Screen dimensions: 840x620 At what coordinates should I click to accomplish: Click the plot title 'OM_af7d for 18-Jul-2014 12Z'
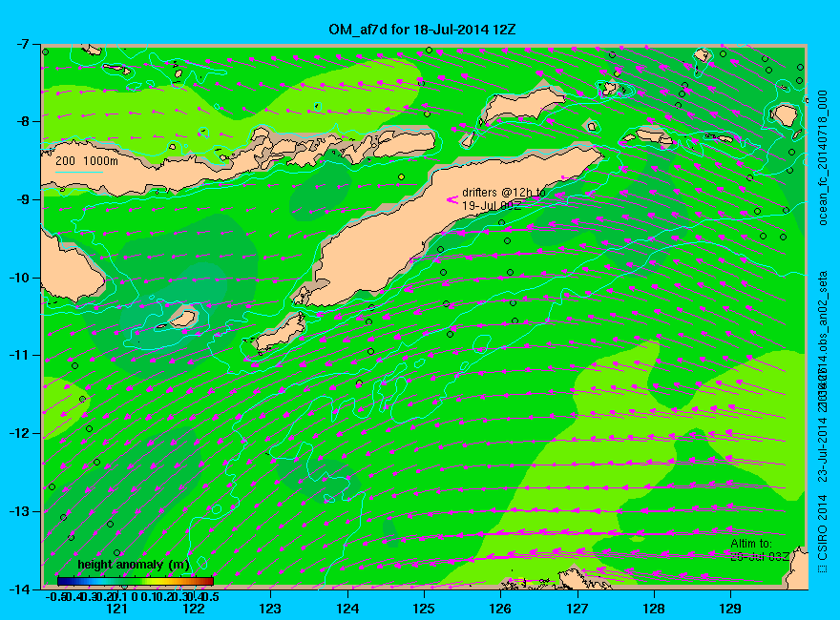(x=422, y=30)
